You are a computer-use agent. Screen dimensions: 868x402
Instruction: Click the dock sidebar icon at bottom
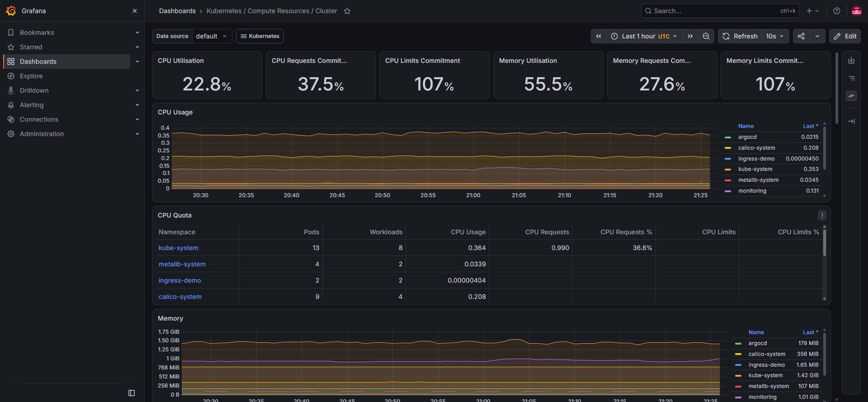coord(132,393)
